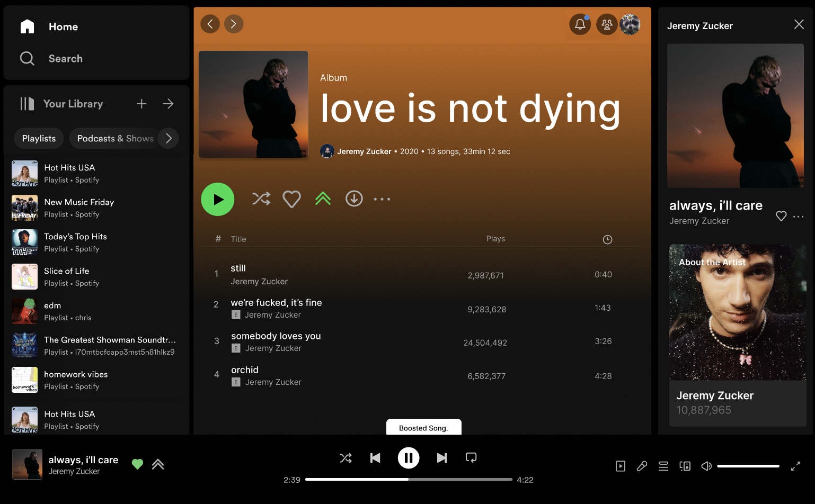Image resolution: width=815 pixels, height=504 pixels.
Task: Click large cover art in side panel
Action: pos(736,115)
